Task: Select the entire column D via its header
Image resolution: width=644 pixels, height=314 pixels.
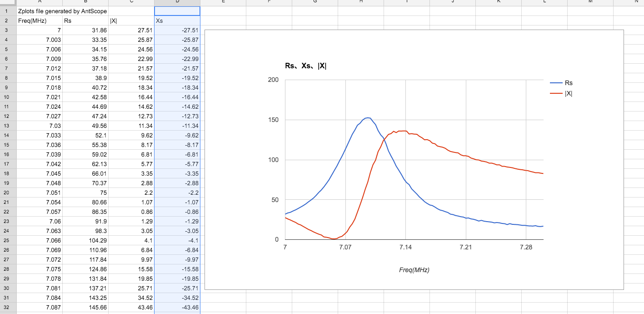Action: (177, 2)
